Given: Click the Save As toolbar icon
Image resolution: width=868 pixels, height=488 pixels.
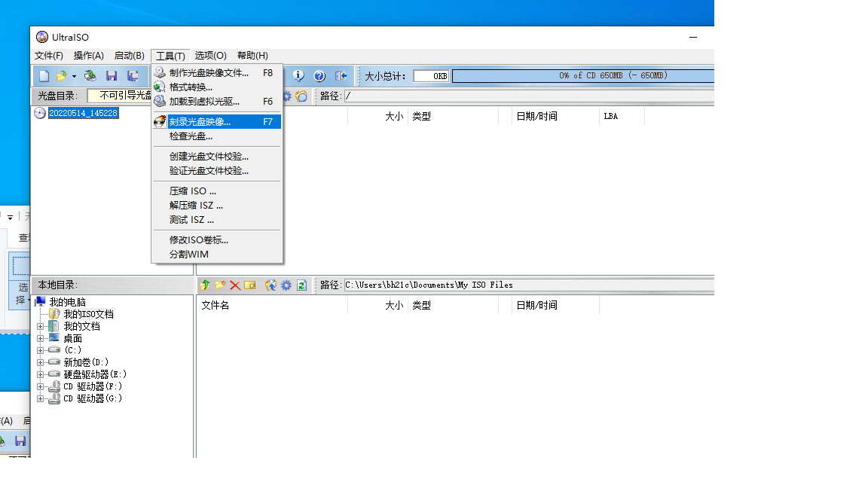Looking at the screenshot, I should tap(133, 76).
